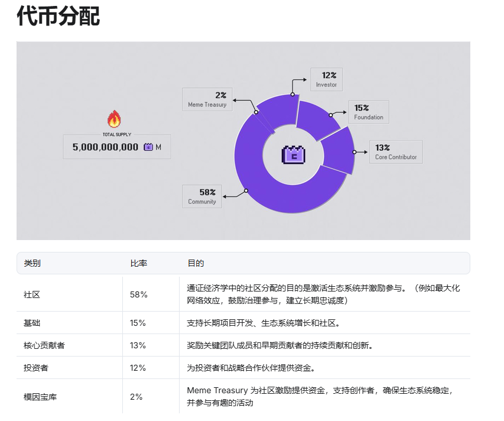Click the Foundation segment of the donut chart
504x421 pixels.
tap(316, 117)
